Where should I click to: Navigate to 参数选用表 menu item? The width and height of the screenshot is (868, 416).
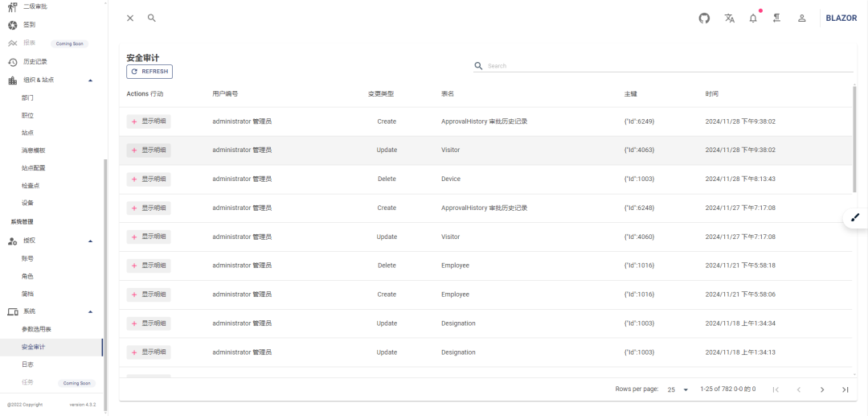pos(36,329)
